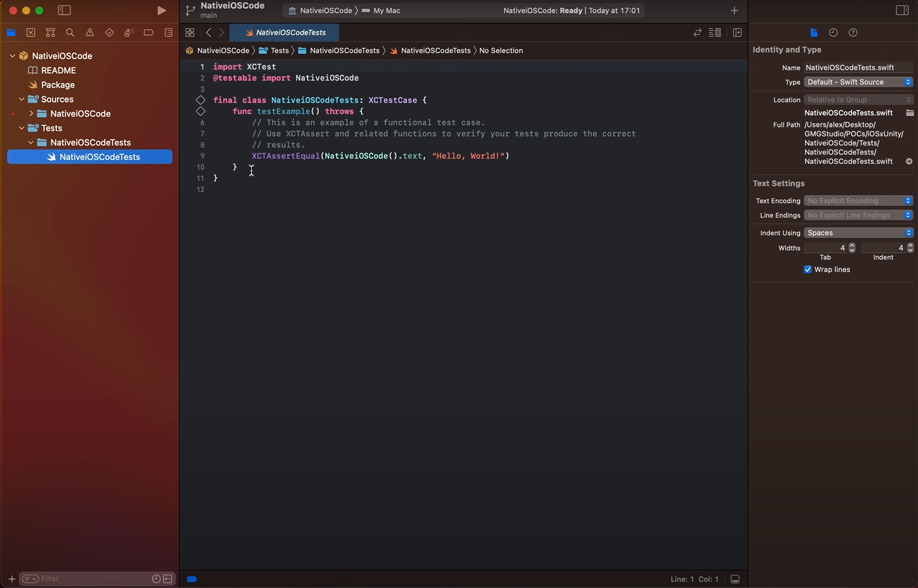The height and width of the screenshot is (588, 918).
Task: Go forward in editor history
Action: click(221, 33)
